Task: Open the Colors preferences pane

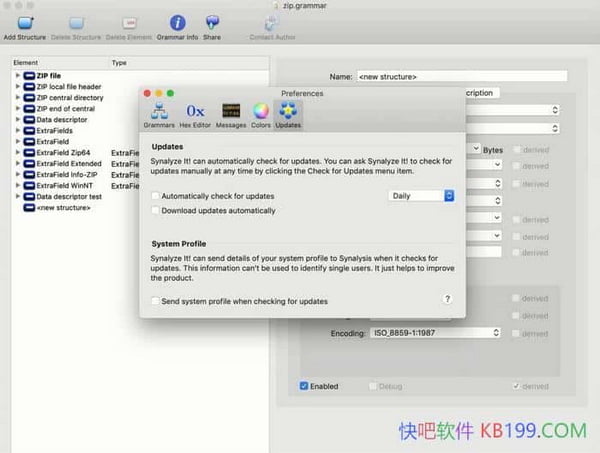Action: click(260, 110)
